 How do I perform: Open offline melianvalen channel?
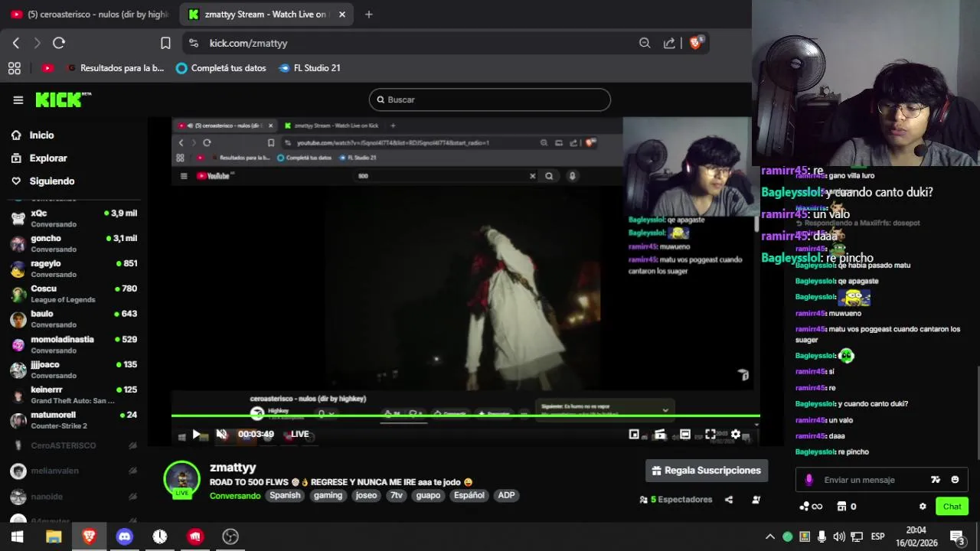click(x=73, y=471)
